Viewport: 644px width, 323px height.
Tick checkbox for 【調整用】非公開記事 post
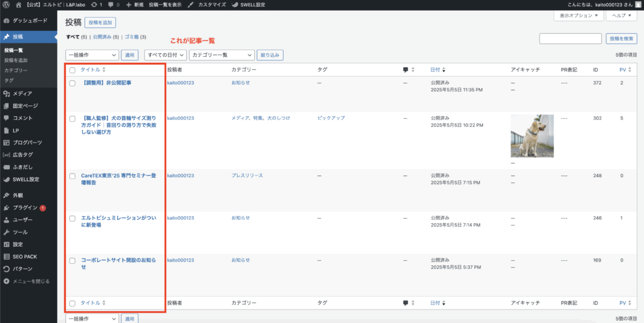[72, 83]
